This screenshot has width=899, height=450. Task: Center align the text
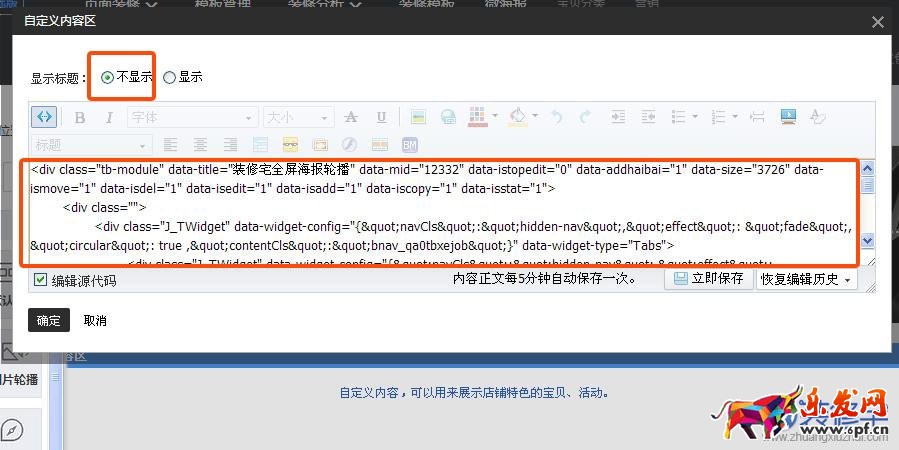pyautogui.click(x=200, y=144)
